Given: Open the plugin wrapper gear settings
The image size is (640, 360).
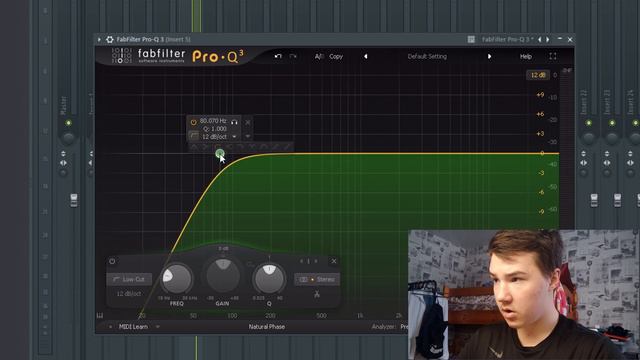Looking at the screenshot, I should (110, 40).
